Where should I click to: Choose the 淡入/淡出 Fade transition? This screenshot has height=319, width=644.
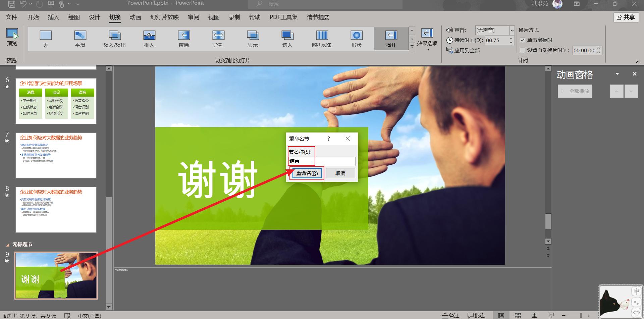click(x=115, y=39)
